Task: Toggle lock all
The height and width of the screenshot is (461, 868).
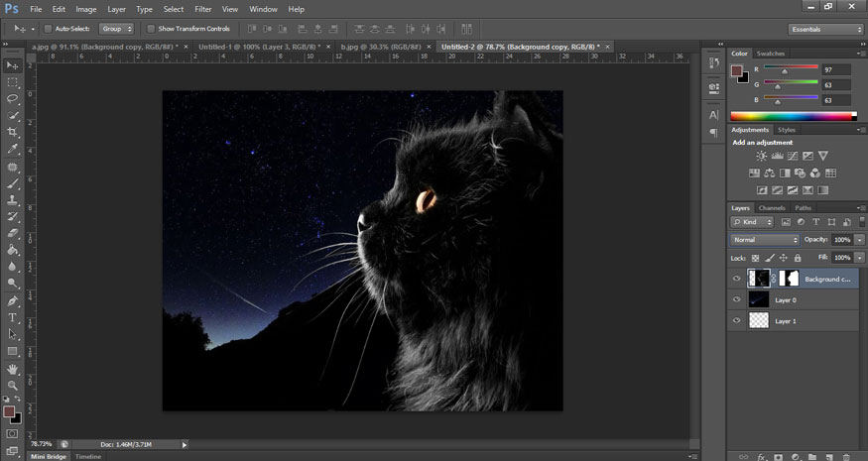Action: coord(798,258)
